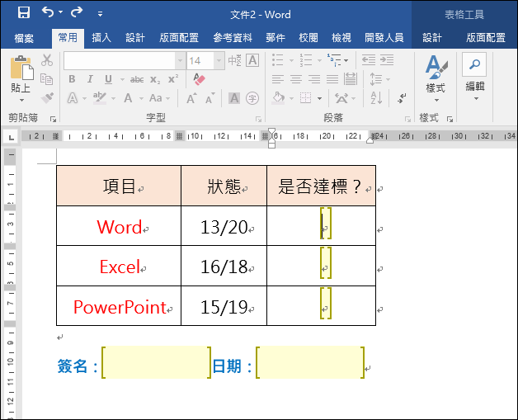Click the 簽名 content control field

(x=156, y=362)
